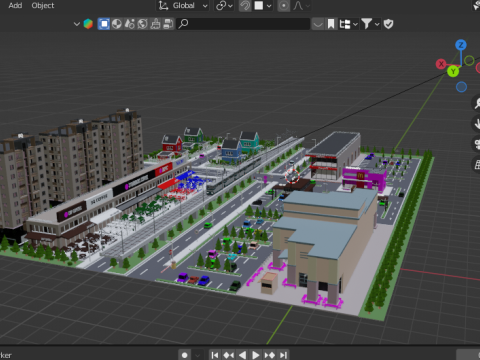Click the zoom view magnifier button
This screenshot has width=480, height=360.
pyautogui.click(x=477, y=103)
